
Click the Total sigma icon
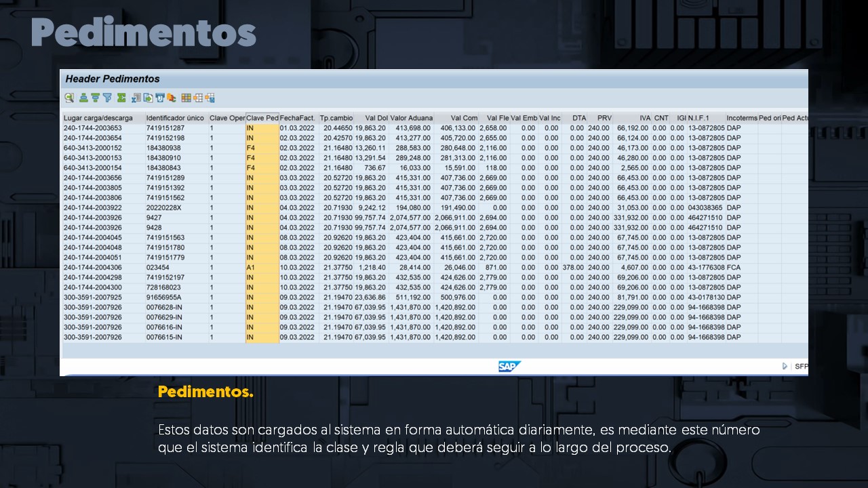coord(121,98)
